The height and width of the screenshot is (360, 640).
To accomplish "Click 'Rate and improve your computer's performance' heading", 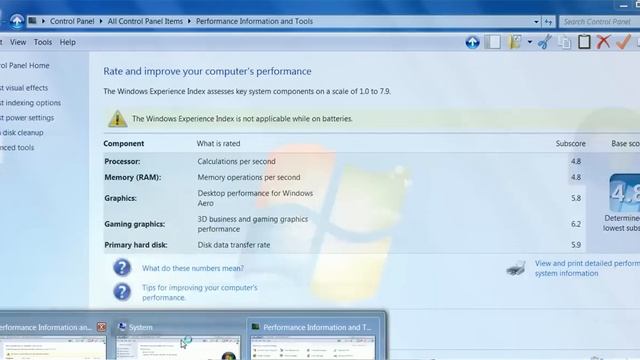I will tap(207, 71).
